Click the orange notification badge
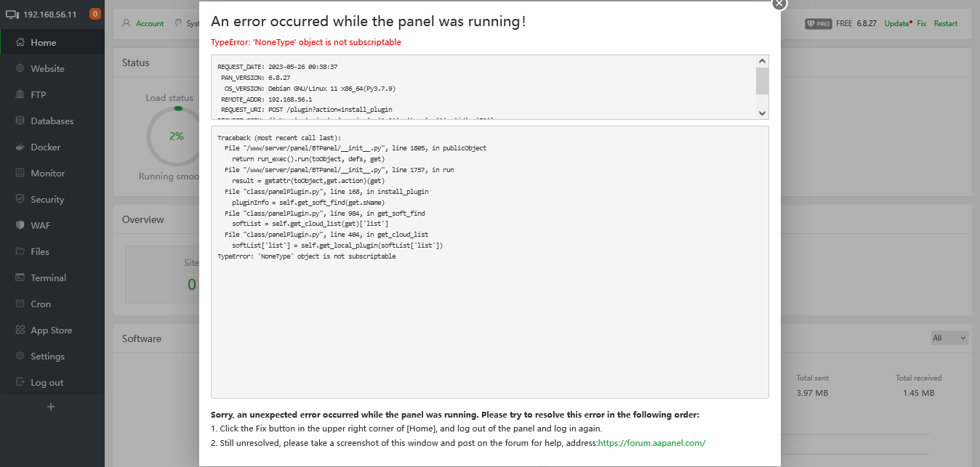The width and height of the screenshot is (980, 467). point(95,14)
